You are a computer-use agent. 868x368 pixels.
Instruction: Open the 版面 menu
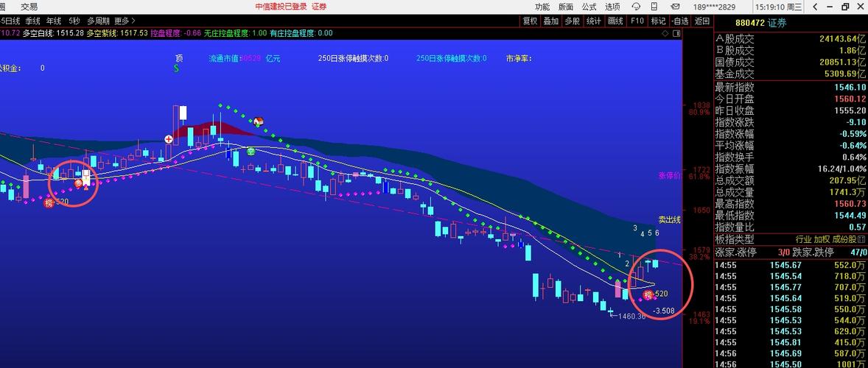pyautogui.click(x=566, y=7)
